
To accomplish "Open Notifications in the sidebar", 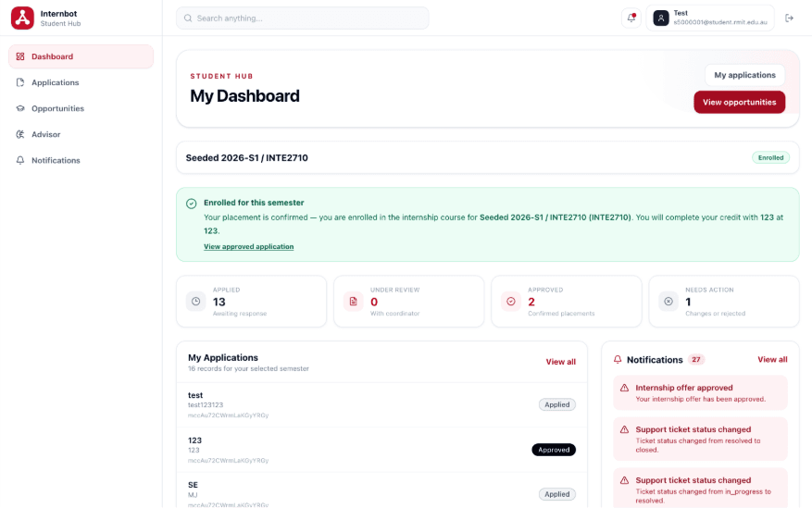I will 81,160.
